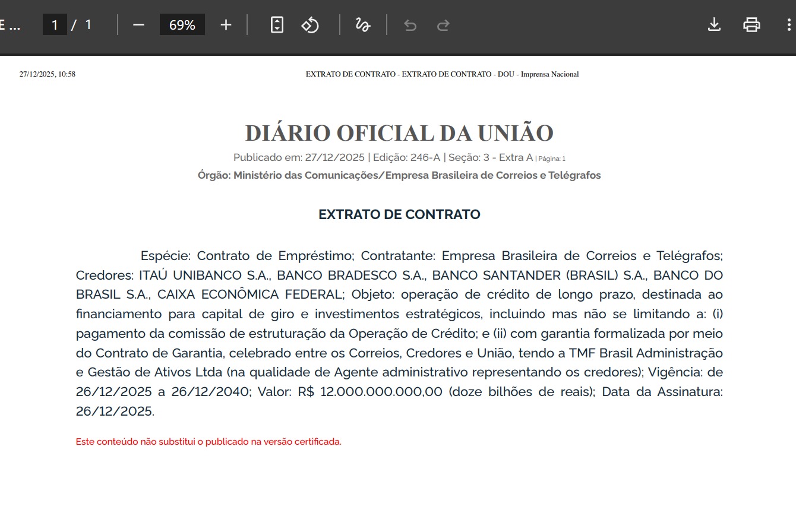Zoom out using the minus button
796x532 pixels.
coord(138,25)
